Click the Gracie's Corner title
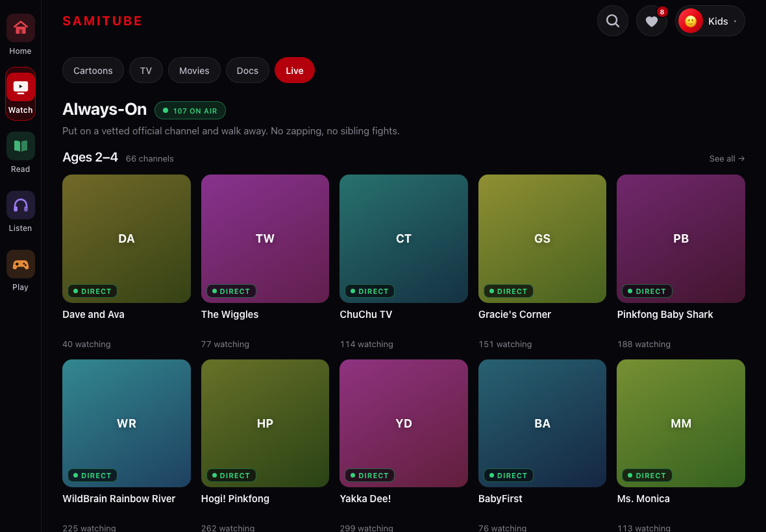The height and width of the screenshot is (532, 766). click(x=514, y=314)
